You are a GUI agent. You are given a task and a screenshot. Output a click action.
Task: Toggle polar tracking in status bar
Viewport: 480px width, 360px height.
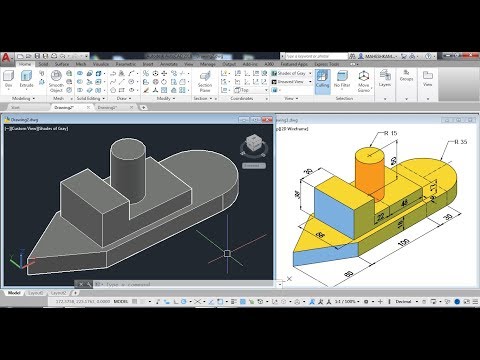(x=183, y=302)
